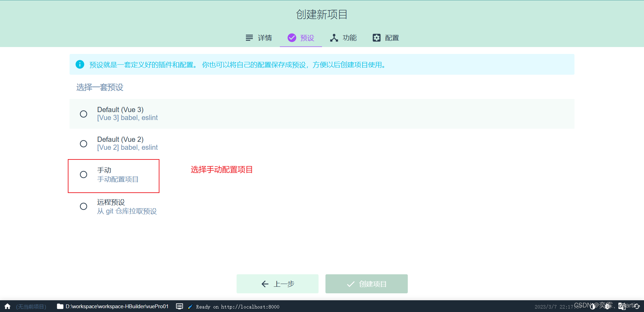Click the [Vue 3] babel, eslint description
The image size is (644, 312).
pyautogui.click(x=127, y=118)
